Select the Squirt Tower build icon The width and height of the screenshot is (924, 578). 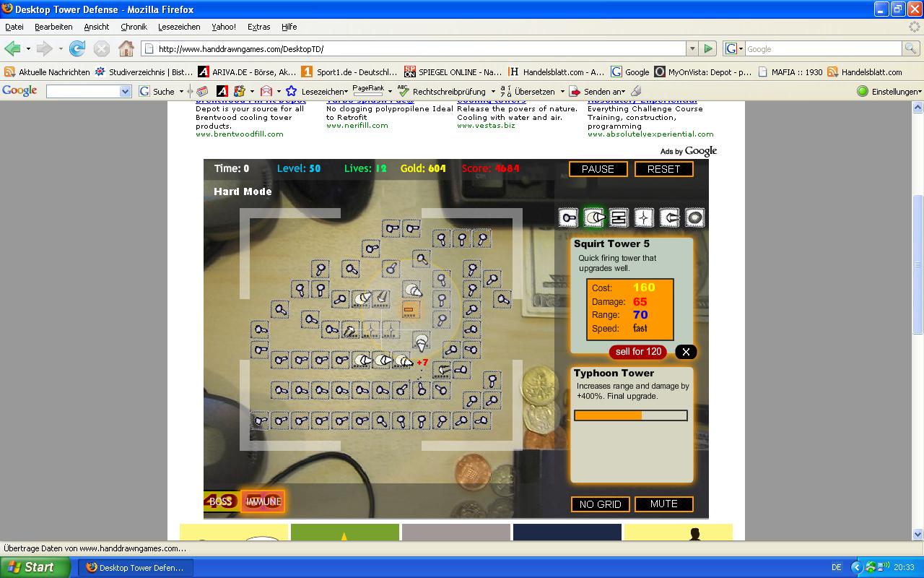pos(593,217)
